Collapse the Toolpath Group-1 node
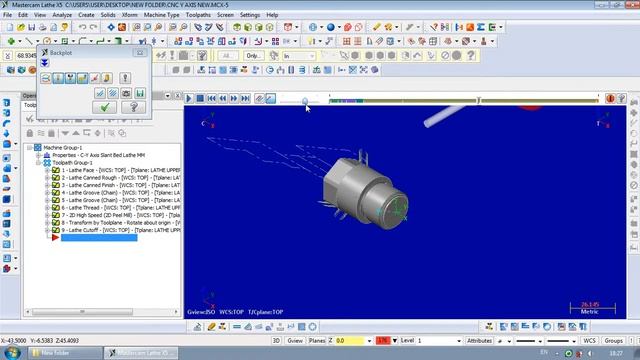Image resolution: width=640 pixels, height=360 pixels. (x=38, y=162)
